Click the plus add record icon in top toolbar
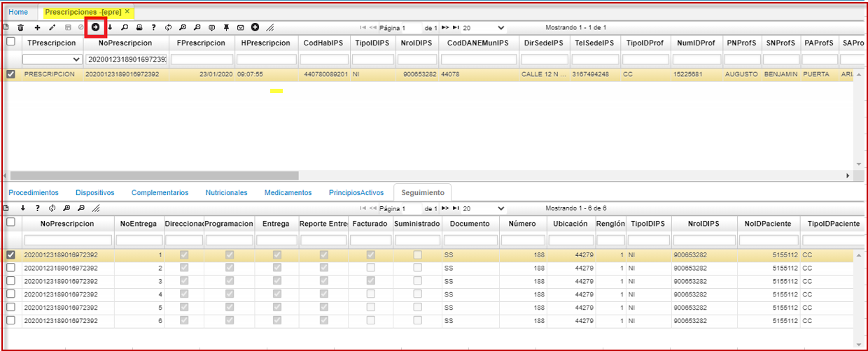Viewport: 868px width, 351px height. pyautogui.click(x=37, y=27)
